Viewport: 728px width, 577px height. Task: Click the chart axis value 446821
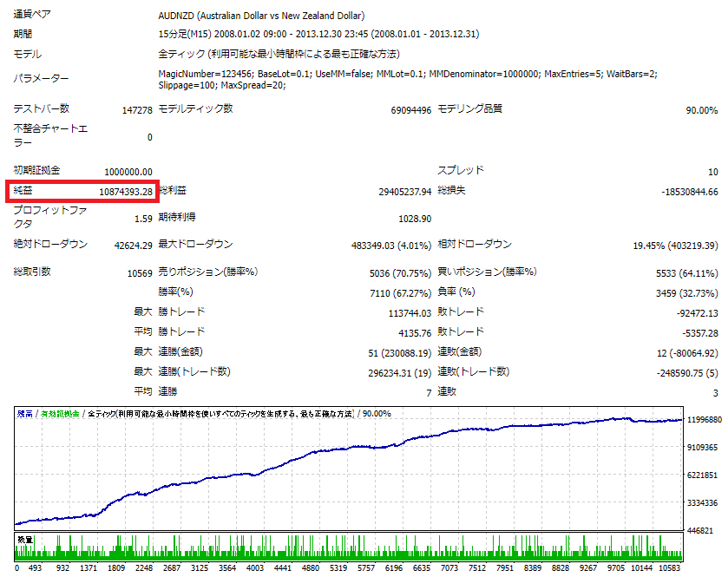699,531
